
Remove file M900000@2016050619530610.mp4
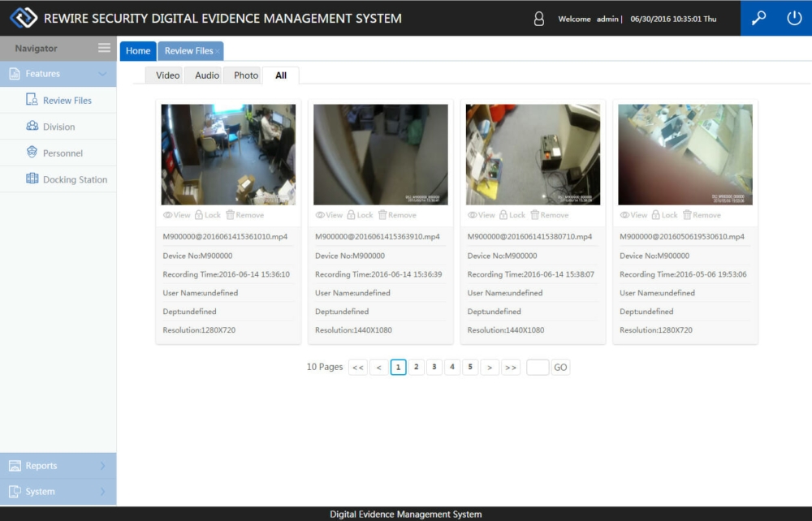coord(702,215)
